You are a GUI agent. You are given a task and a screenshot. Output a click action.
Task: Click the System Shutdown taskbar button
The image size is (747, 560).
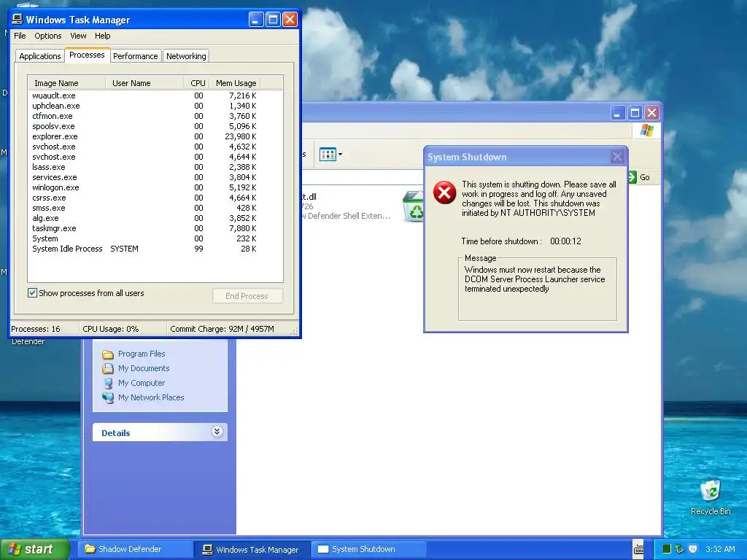[x=369, y=549]
